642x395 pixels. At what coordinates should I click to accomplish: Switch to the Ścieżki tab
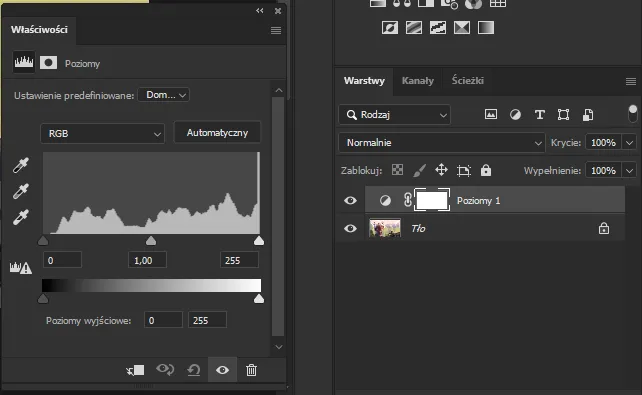(468, 80)
